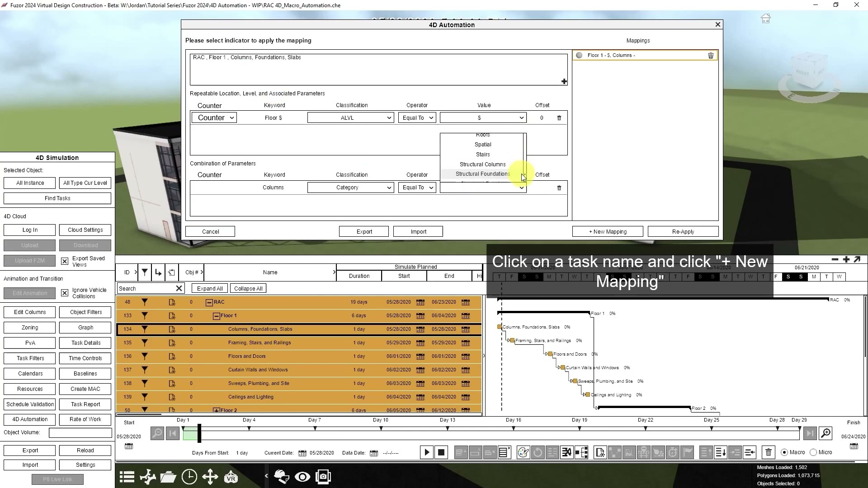Select the move arrows tool
The width and height of the screenshot is (868, 488).
click(x=210, y=477)
